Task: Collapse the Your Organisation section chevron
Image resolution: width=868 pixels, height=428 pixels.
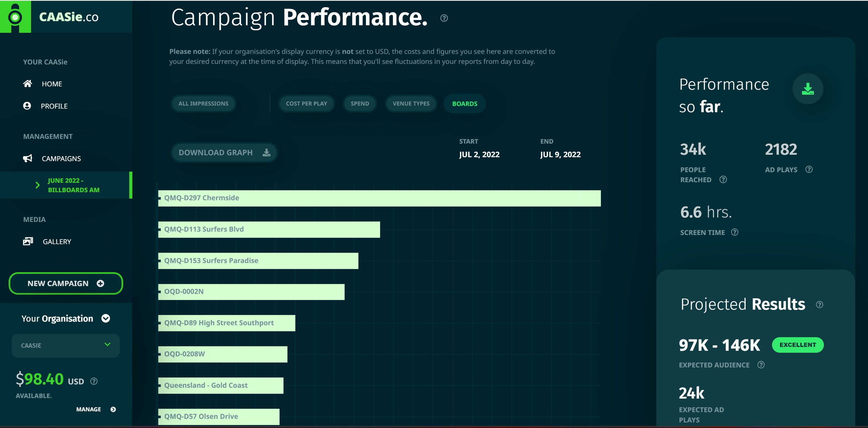Action: click(106, 318)
